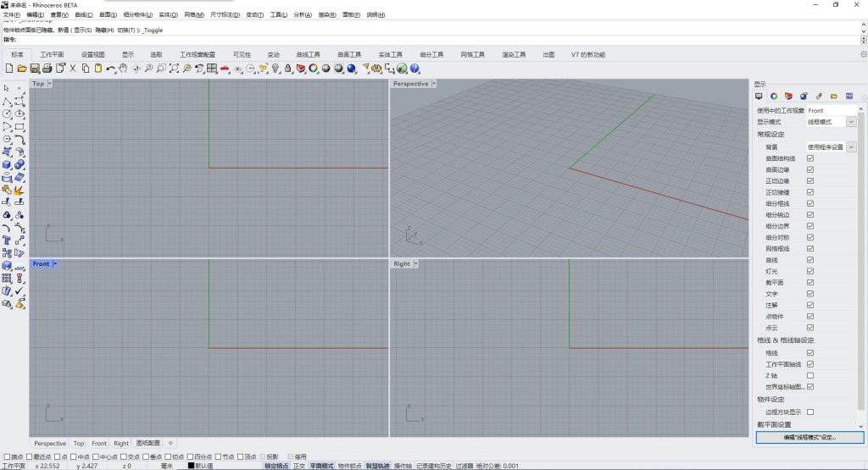Enable the Z 轴 checkbox
The height and width of the screenshot is (470, 868).
pos(810,375)
